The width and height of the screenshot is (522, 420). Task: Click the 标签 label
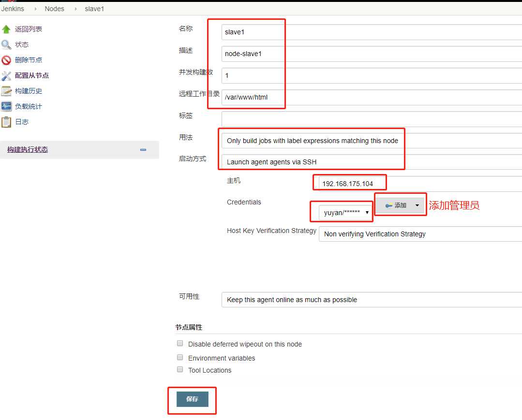[x=186, y=116]
